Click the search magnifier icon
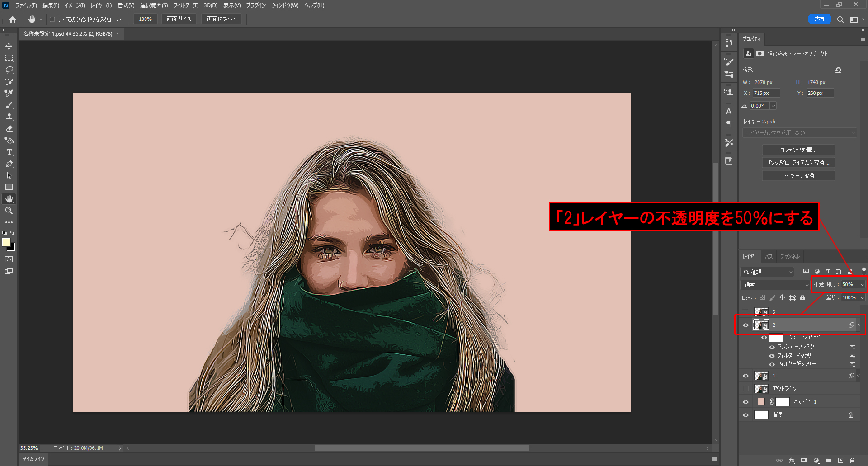The width and height of the screenshot is (868, 466). tap(840, 19)
